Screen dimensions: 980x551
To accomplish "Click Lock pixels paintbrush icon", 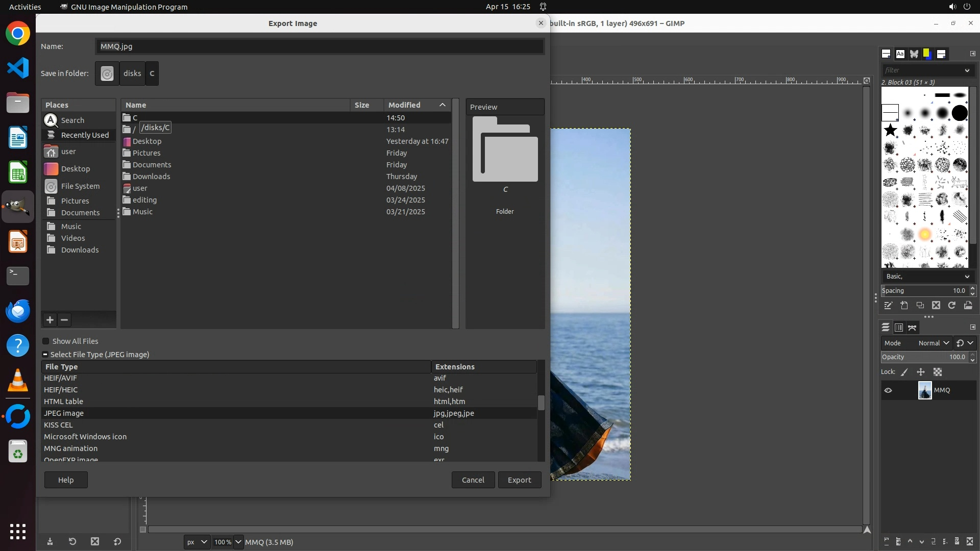I will tap(904, 372).
